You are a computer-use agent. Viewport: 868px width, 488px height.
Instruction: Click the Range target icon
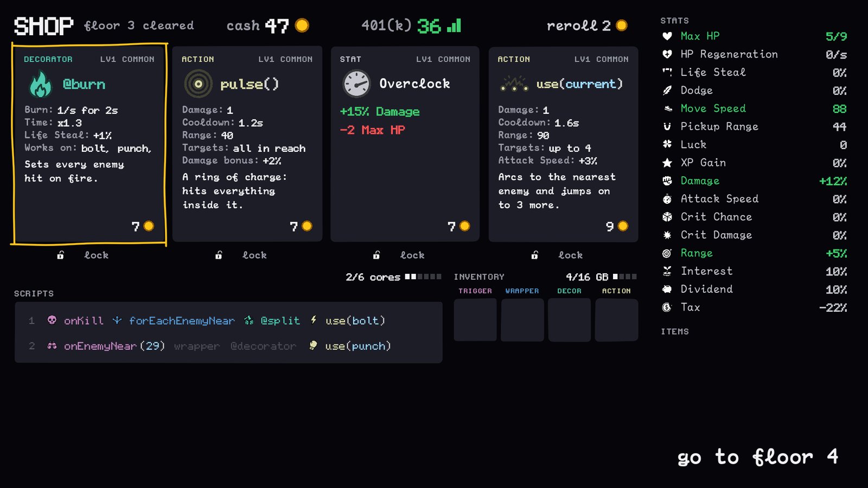[667, 253]
